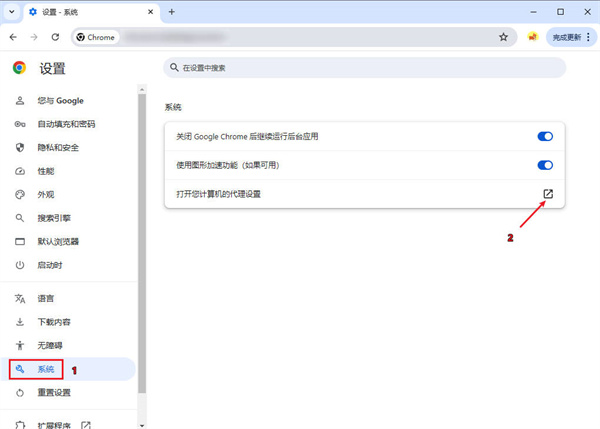Click the wrench icon beside 系统
Viewport: 600px width, 429px height.
(20, 369)
